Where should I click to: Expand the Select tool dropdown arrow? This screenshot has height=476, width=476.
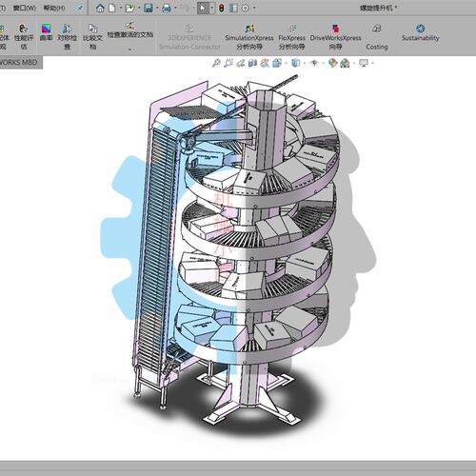tap(212, 9)
